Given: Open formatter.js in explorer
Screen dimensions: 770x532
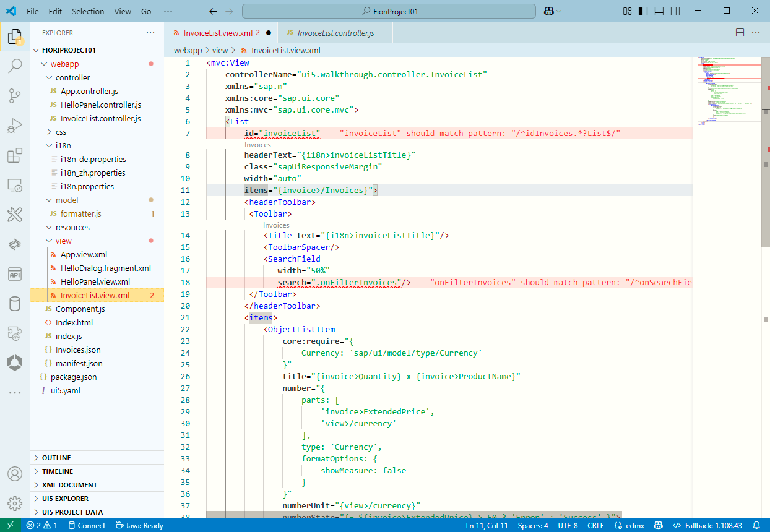Looking at the screenshot, I should pyautogui.click(x=97, y=213).
